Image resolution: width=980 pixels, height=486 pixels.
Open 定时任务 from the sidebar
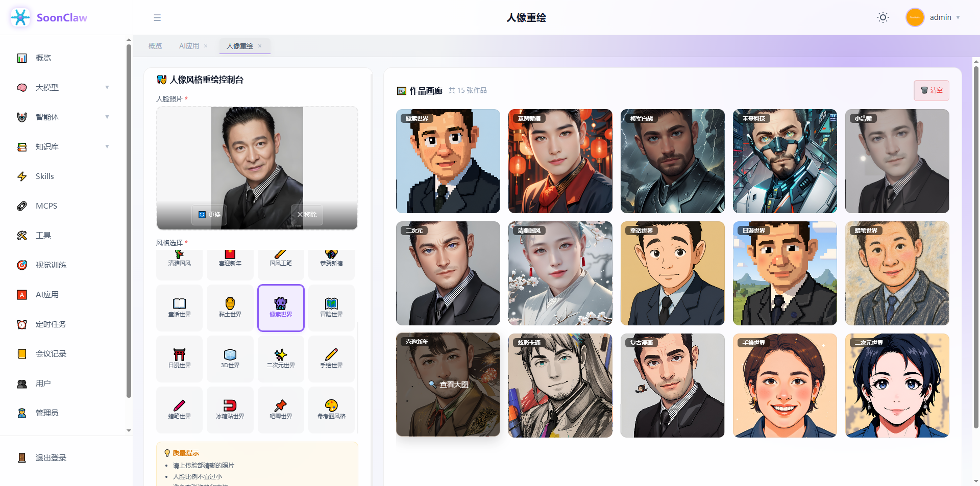[x=51, y=324]
